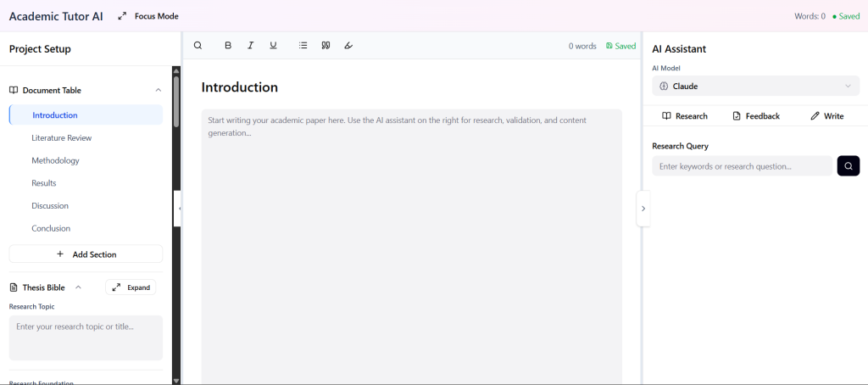Switch to the Feedback tab

tap(755, 116)
